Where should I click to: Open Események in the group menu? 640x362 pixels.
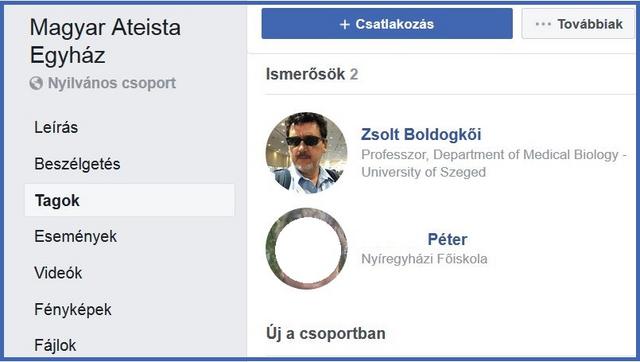[x=76, y=236]
